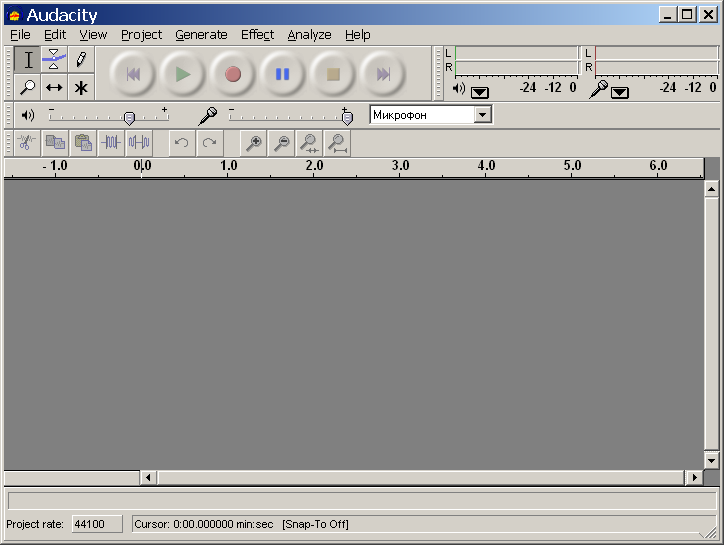Click timeline ruler at 4.0 mark

[486, 166]
